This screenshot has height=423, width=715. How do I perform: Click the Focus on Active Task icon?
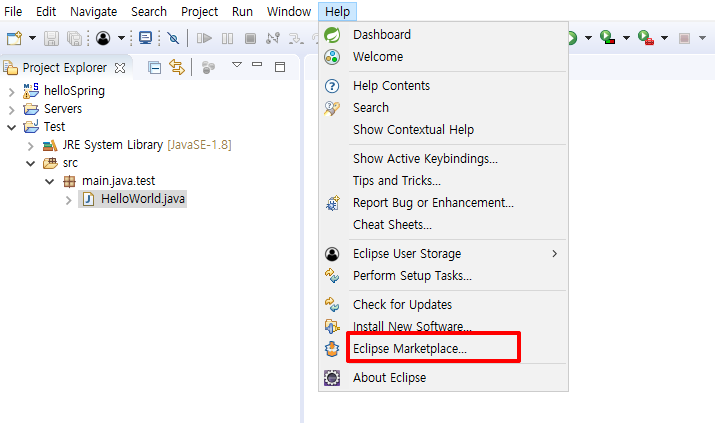coord(208,68)
